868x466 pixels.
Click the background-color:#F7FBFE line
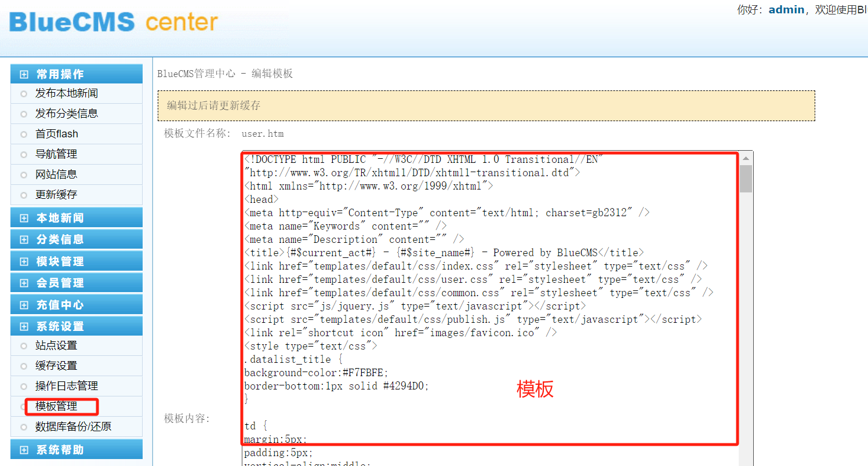point(317,373)
